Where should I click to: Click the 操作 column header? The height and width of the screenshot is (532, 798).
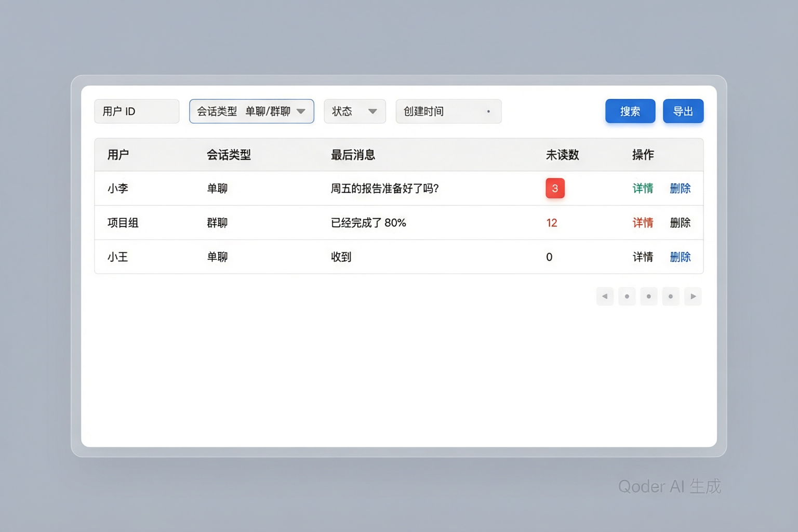[x=643, y=155]
